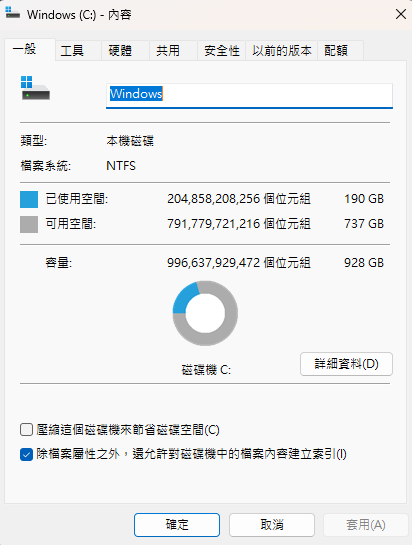Click the 928 GB capacity size

pos(364,263)
